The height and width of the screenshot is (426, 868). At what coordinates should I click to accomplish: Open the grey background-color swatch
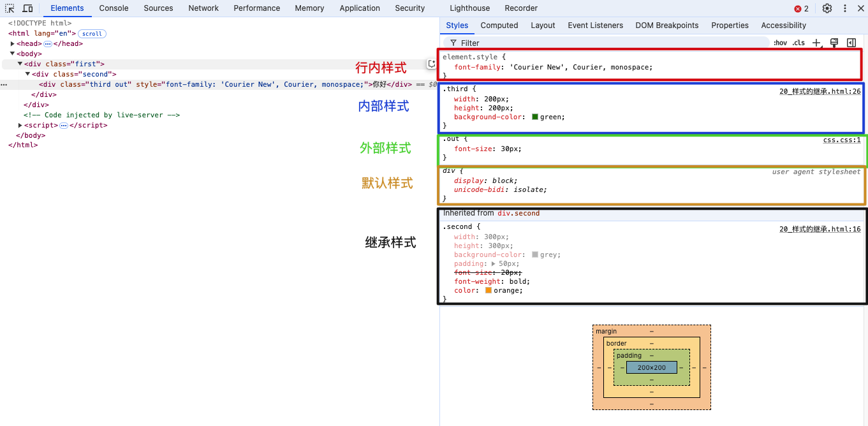pyautogui.click(x=535, y=254)
